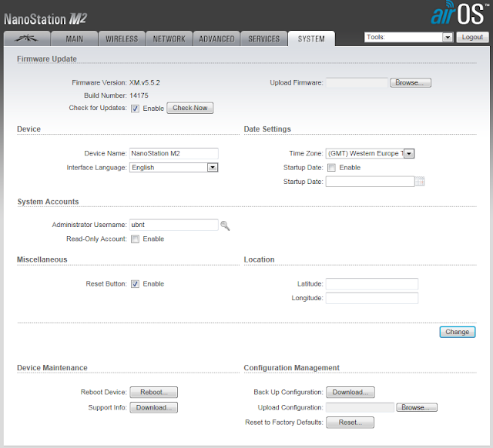Click the Change button

pyautogui.click(x=457, y=332)
